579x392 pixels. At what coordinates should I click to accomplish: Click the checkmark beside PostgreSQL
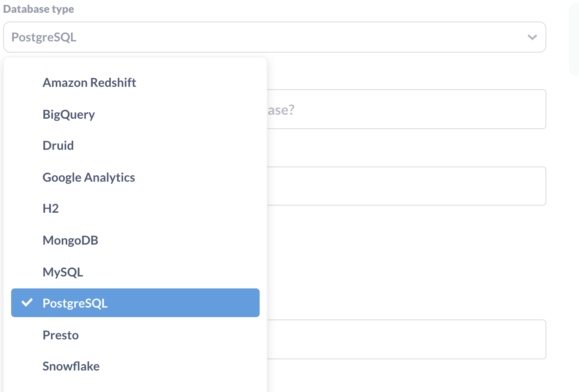(x=27, y=303)
